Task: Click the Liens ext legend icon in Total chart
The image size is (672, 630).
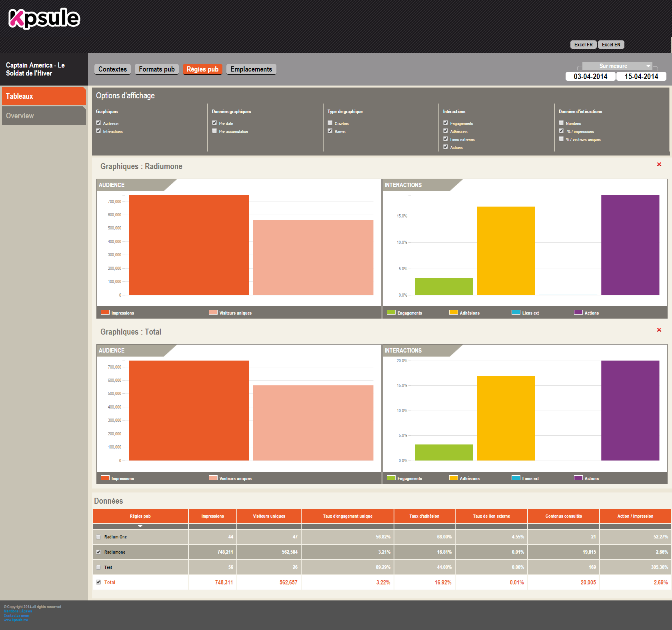Action: 516,478
